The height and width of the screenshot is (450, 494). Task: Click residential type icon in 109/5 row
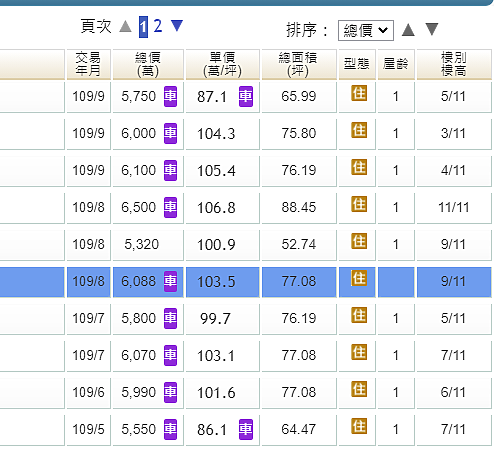[359, 426]
